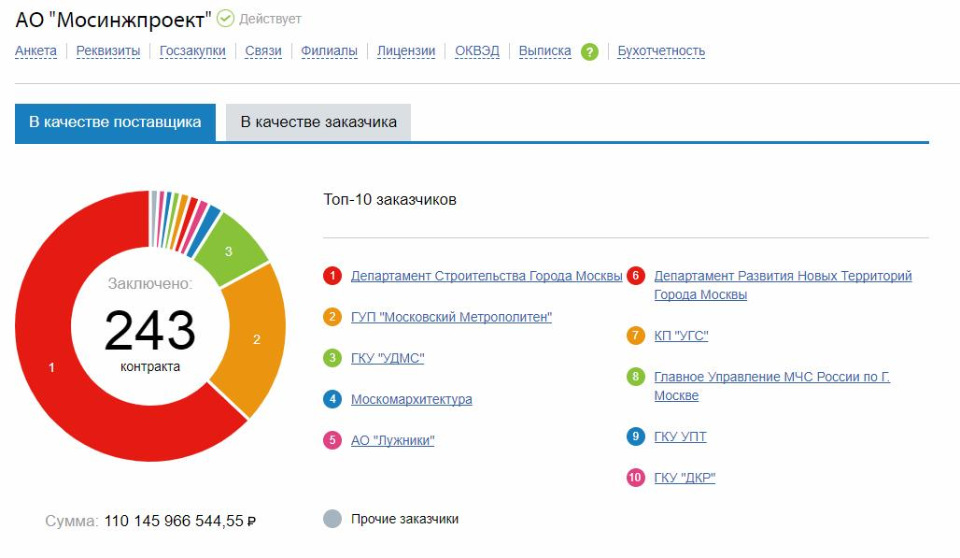
Task: Open Москомархитектура customer link
Action: 411,399
